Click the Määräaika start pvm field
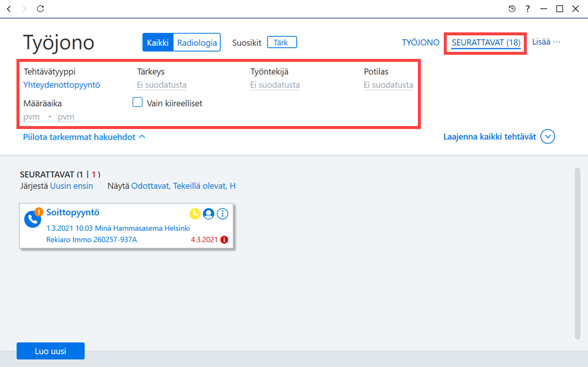 (32, 117)
